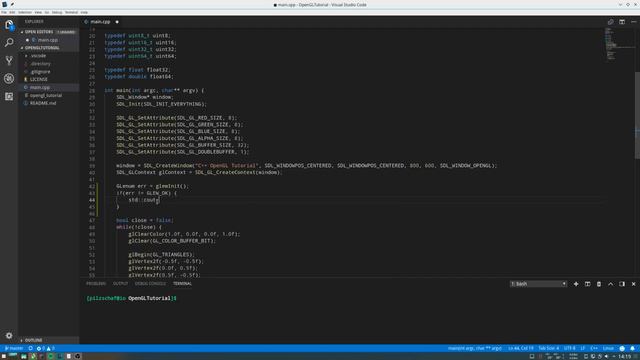
Task: Open the Selection menu
Action: [x=25, y=12]
